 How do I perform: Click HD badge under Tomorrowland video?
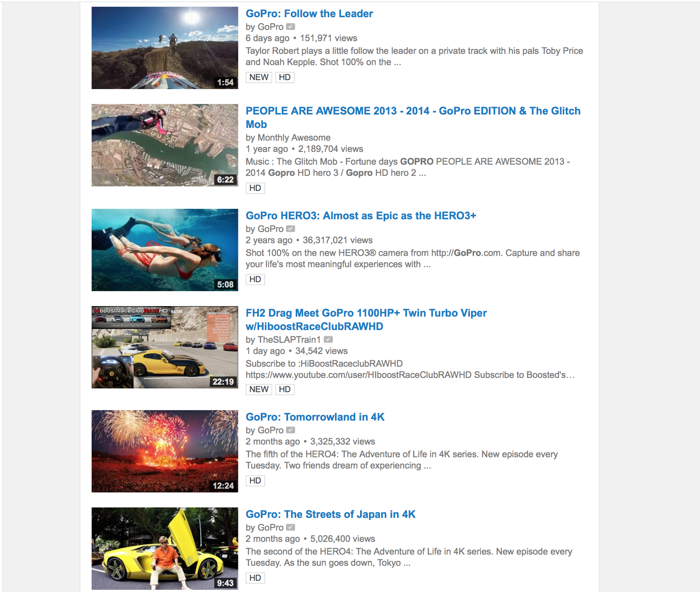(255, 481)
